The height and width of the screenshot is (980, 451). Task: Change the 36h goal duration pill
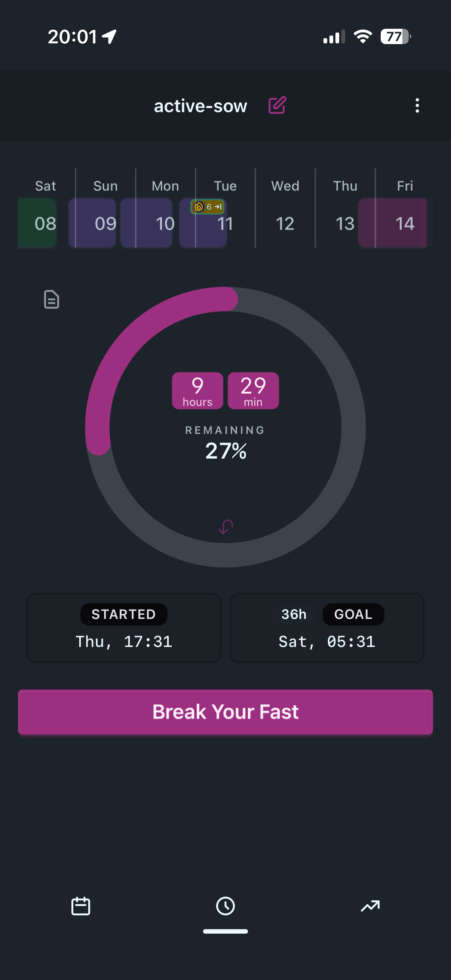[x=294, y=614]
